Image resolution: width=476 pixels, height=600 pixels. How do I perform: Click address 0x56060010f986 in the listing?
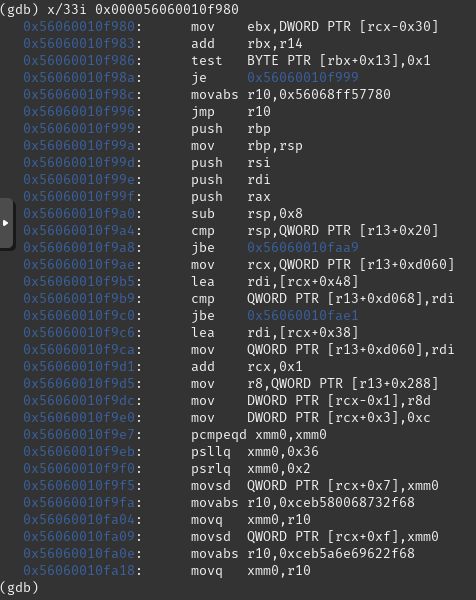click(79, 60)
